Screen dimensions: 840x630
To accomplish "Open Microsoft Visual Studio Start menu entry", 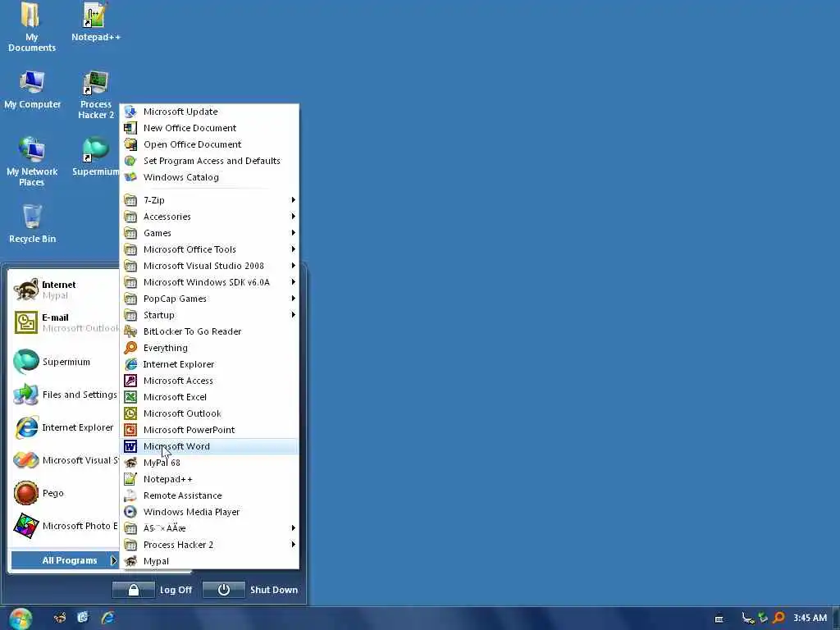I will [x=65, y=460].
